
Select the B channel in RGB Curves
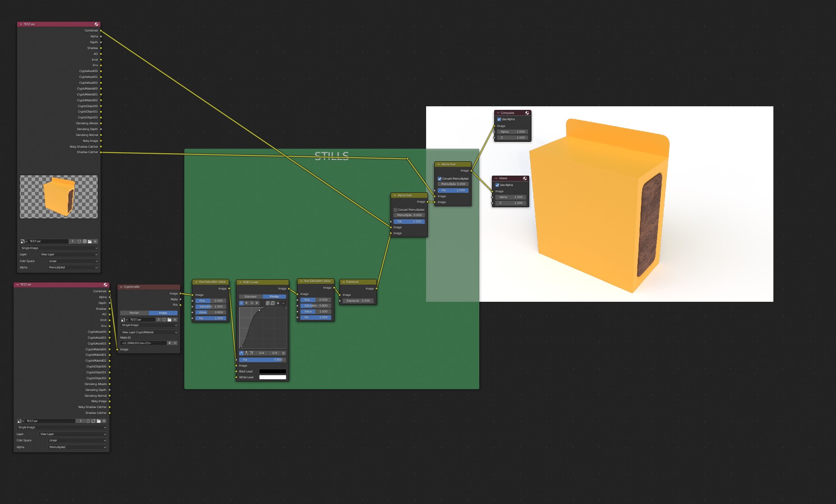coord(257,303)
